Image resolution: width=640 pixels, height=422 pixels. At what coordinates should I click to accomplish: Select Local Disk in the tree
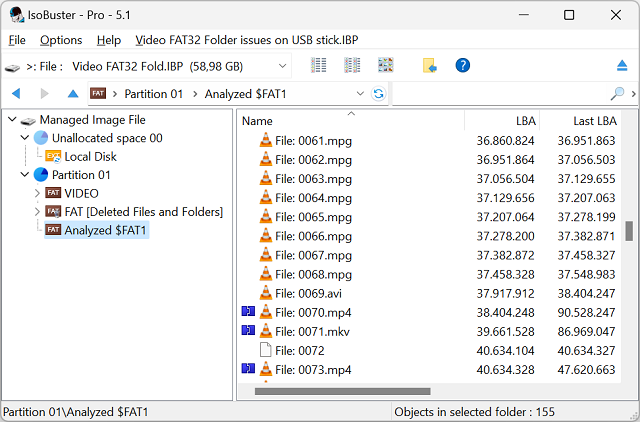click(90, 156)
